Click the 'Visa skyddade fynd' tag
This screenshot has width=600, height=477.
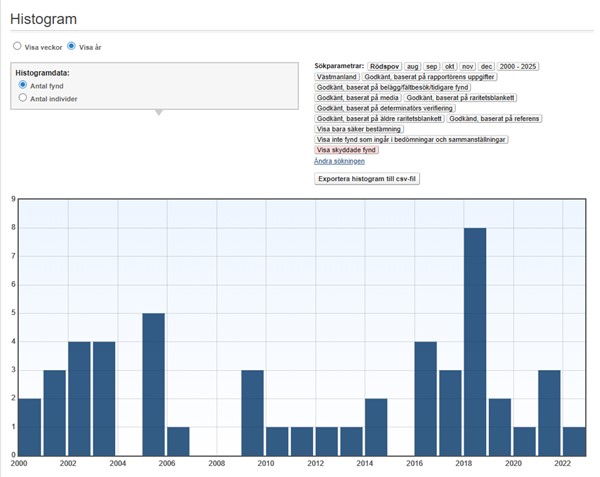pyautogui.click(x=347, y=150)
